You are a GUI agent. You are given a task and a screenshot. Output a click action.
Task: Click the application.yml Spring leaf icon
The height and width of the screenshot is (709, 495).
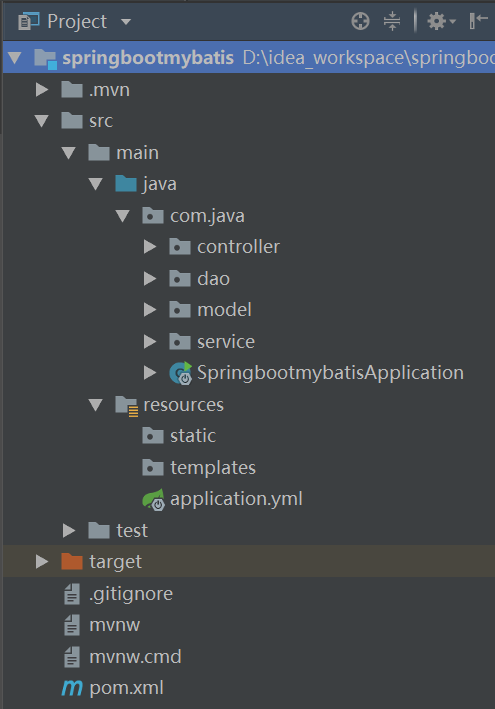click(154, 500)
